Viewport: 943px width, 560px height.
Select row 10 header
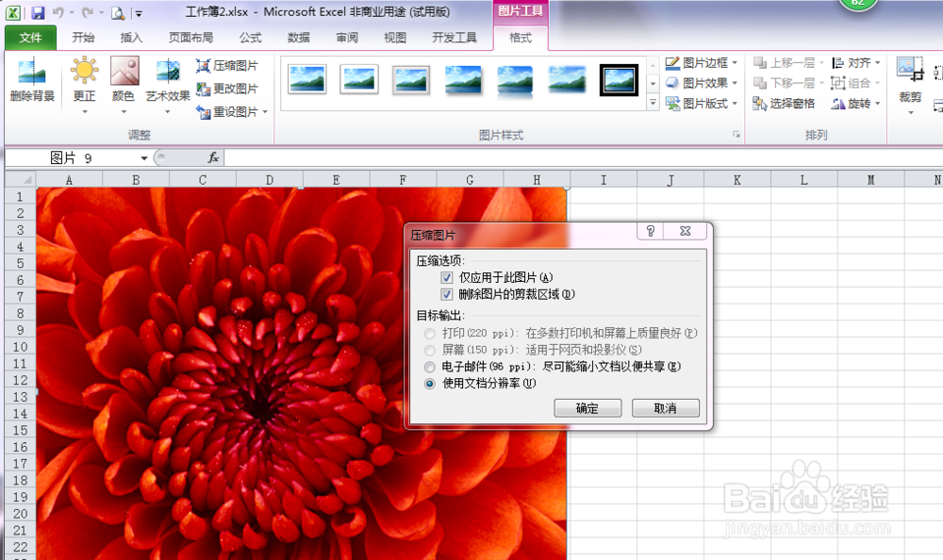(21, 347)
